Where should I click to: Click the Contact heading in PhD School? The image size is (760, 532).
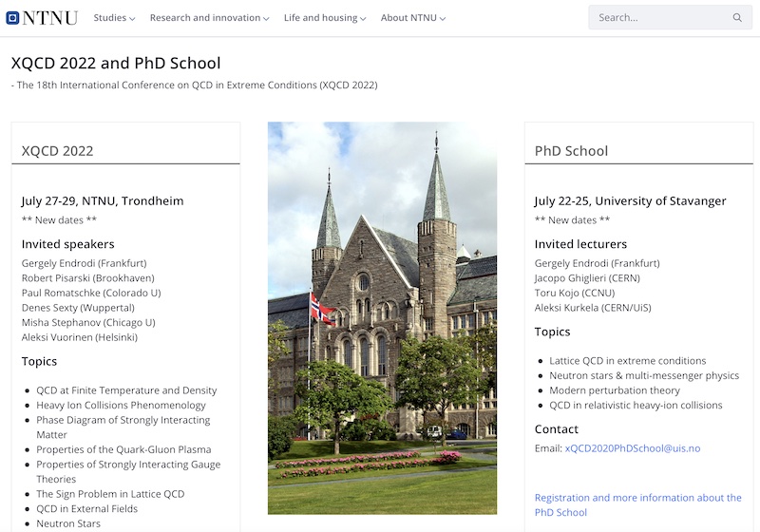pyautogui.click(x=557, y=429)
